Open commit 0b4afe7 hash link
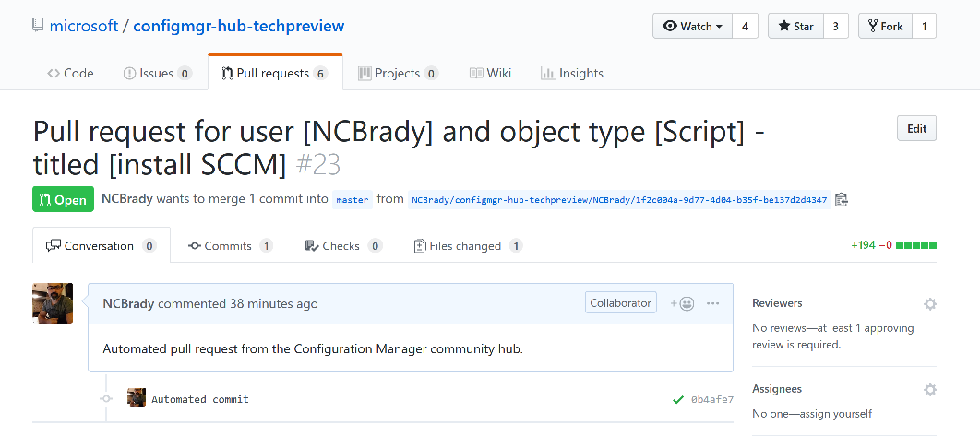The image size is (980, 436). pyautogui.click(x=711, y=400)
